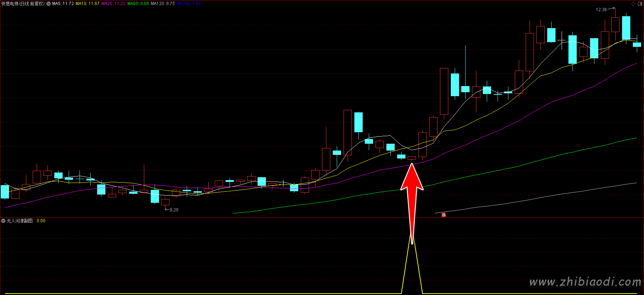Select the MA120: 8.75 label

pyautogui.click(x=163, y=4)
